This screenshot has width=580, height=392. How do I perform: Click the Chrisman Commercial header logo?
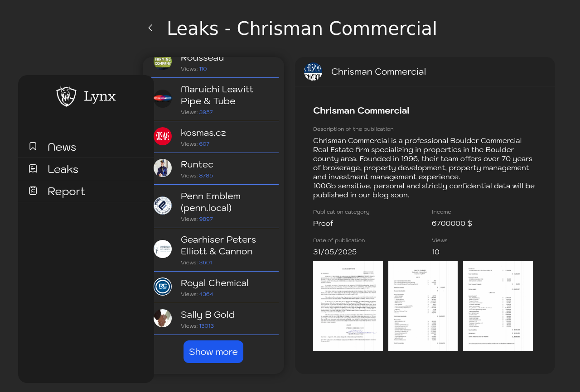(313, 72)
